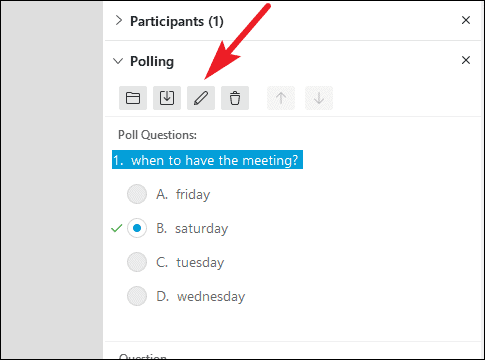Delete the question with trash icon
485x360 pixels.
click(235, 98)
